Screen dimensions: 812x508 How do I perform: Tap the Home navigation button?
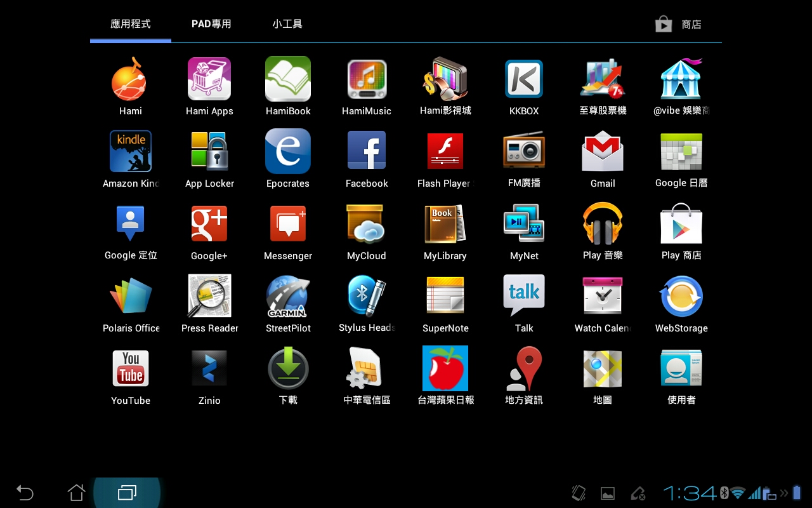point(76,492)
